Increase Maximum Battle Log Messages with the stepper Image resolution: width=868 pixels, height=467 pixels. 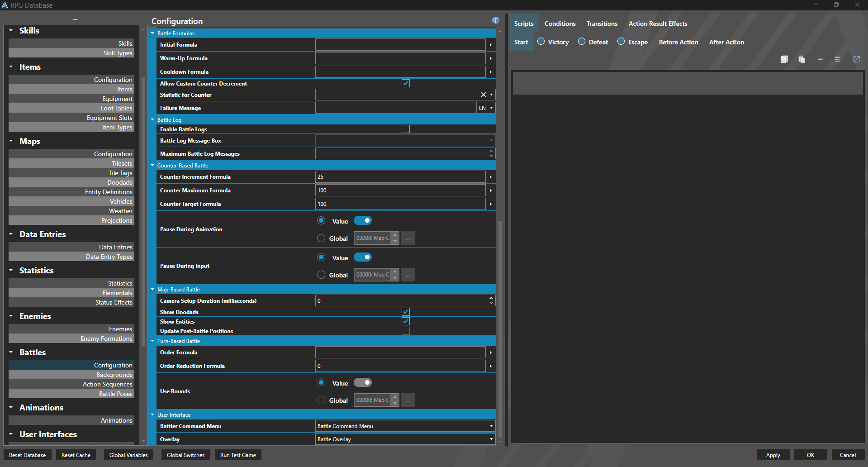(491, 151)
